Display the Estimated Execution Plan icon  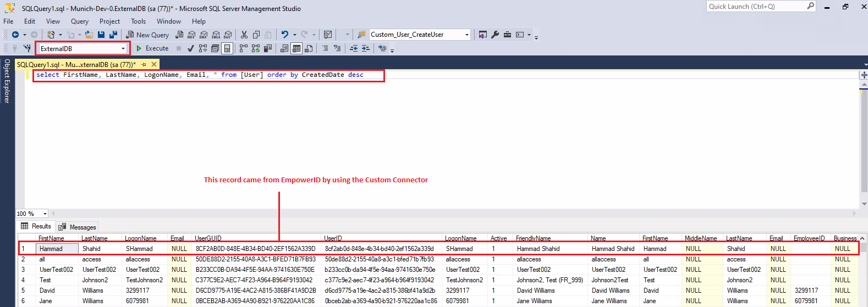coord(203,48)
